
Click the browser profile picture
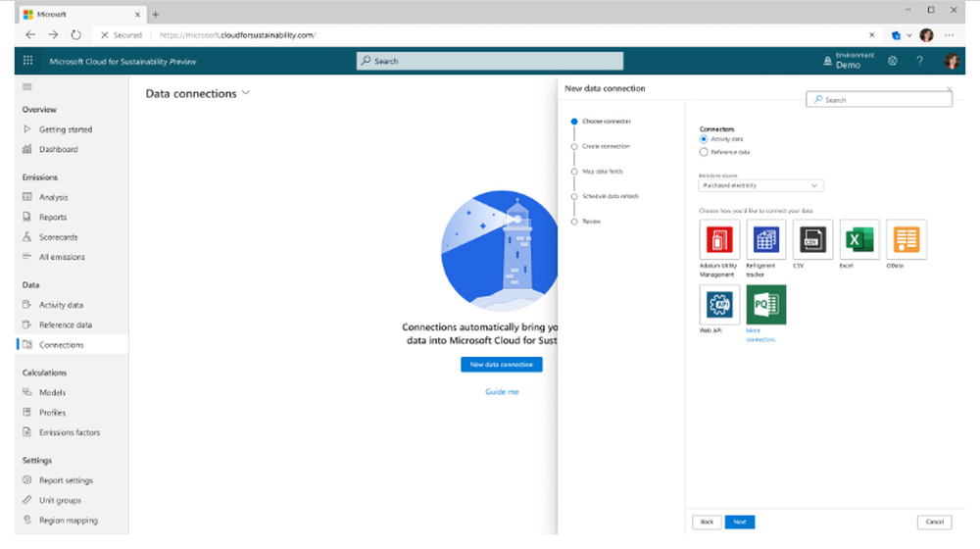(926, 35)
